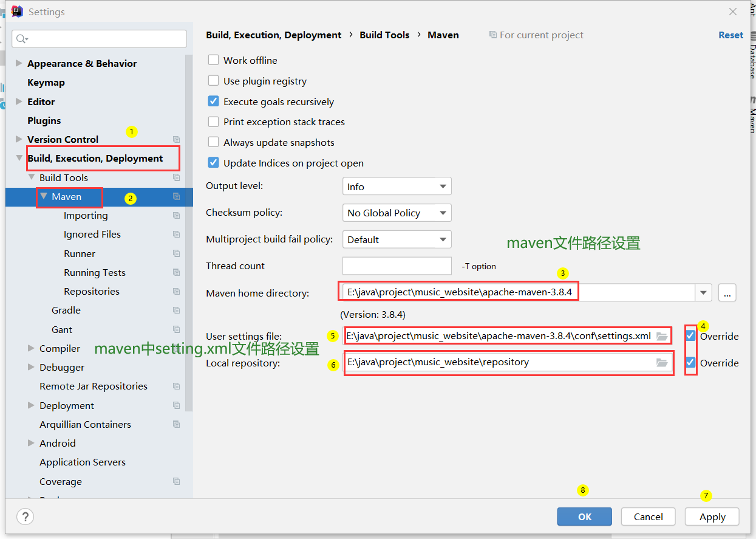Click project-level icon beside Build Tools

(x=176, y=177)
